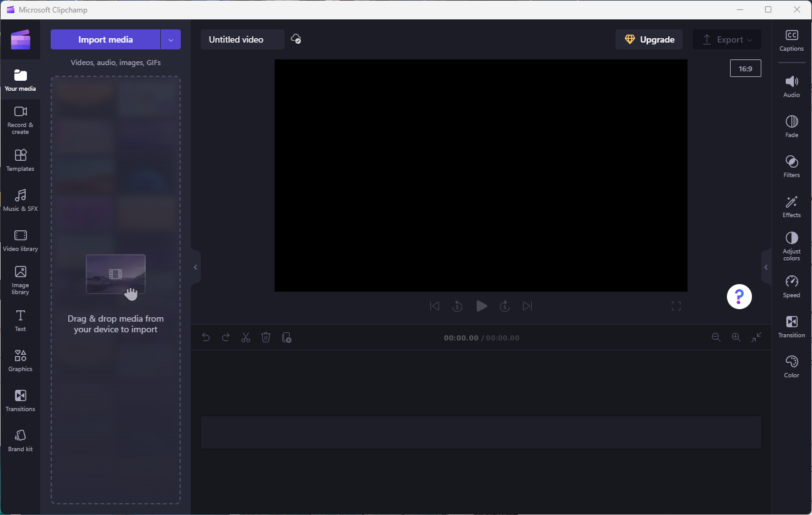Open Record & create panel
This screenshot has height=515, width=812.
click(20, 120)
